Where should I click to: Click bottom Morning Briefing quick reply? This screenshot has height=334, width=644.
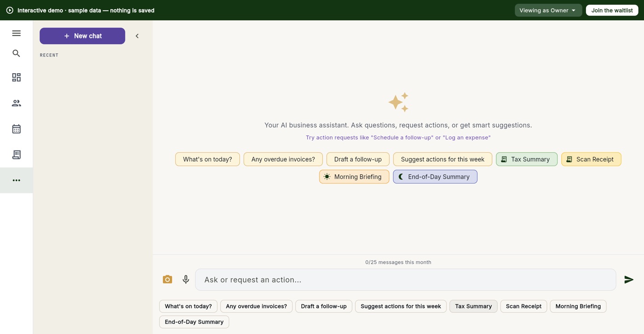click(x=578, y=306)
